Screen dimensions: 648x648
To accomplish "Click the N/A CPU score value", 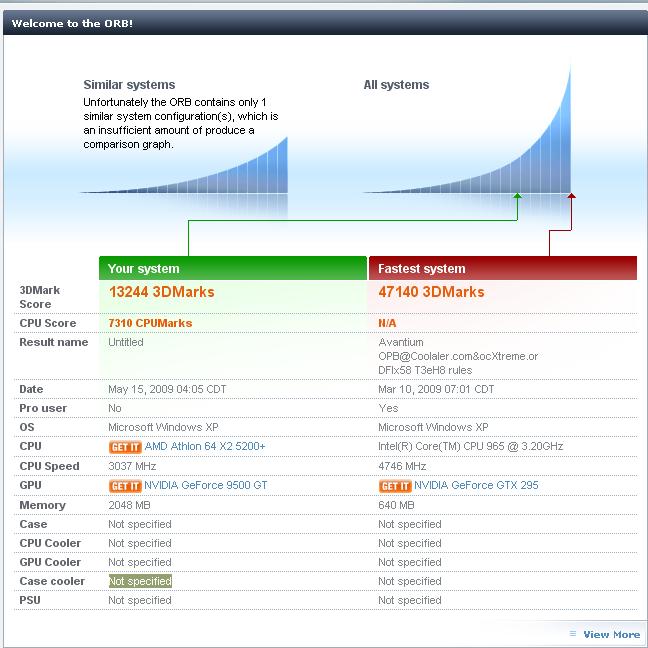I will pyautogui.click(x=387, y=323).
